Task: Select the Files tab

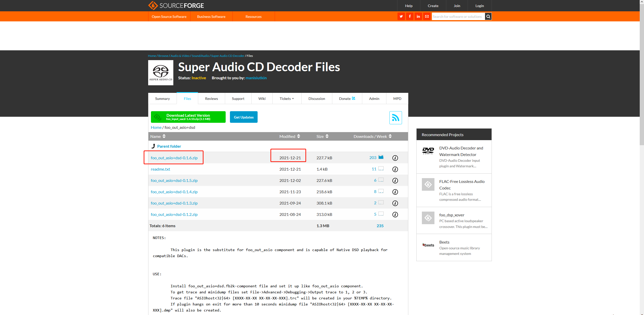Action: (187, 99)
